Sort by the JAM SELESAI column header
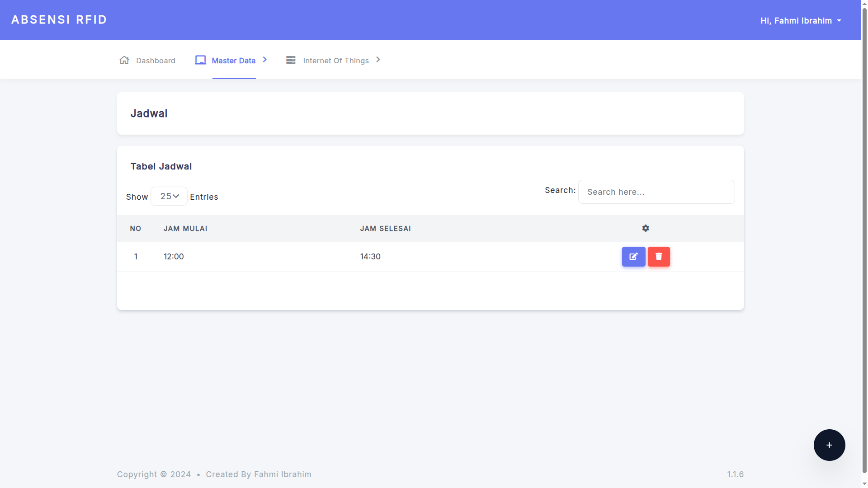This screenshot has height=488, width=868. pyautogui.click(x=385, y=229)
